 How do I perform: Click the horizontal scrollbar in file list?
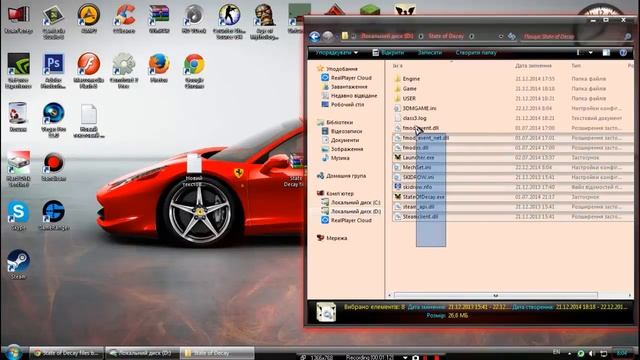point(496,295)
